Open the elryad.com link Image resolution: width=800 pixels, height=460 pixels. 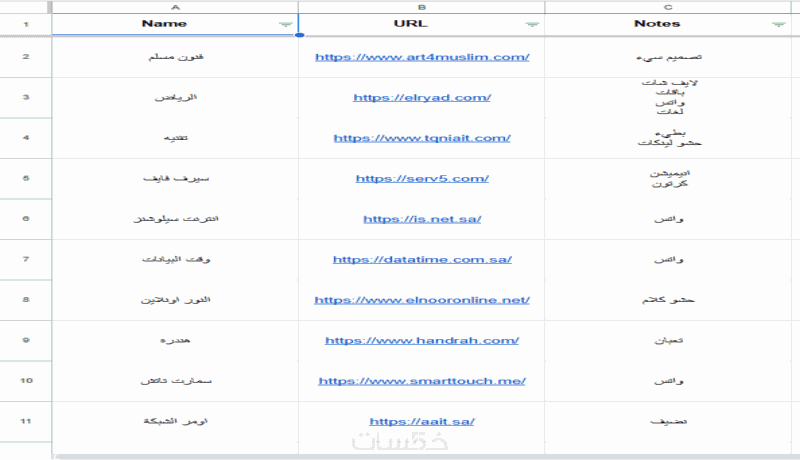[x=422, y=97]
